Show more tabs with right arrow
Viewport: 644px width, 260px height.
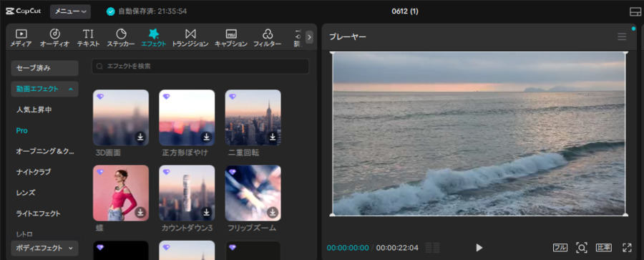click(309, 37)
